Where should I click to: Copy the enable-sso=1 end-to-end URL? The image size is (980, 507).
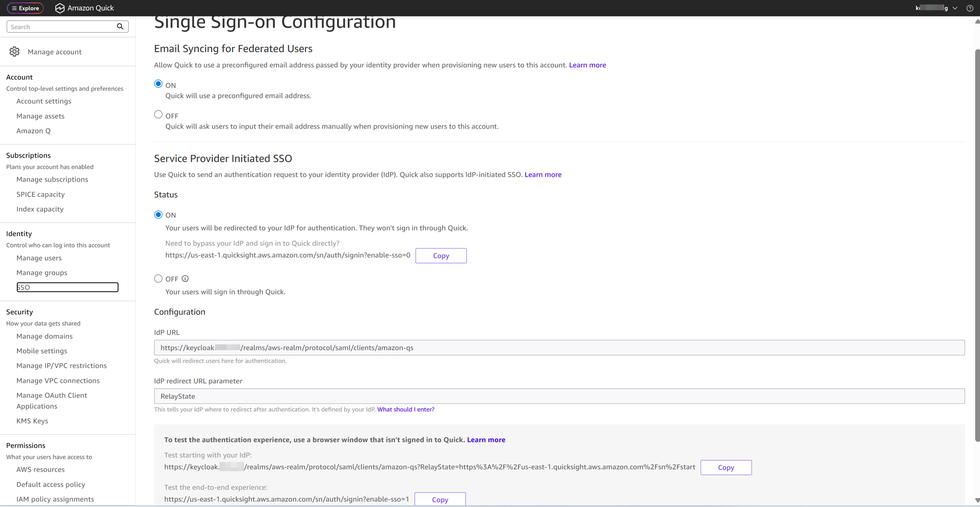pyautogui.click(x=440, y=499)
